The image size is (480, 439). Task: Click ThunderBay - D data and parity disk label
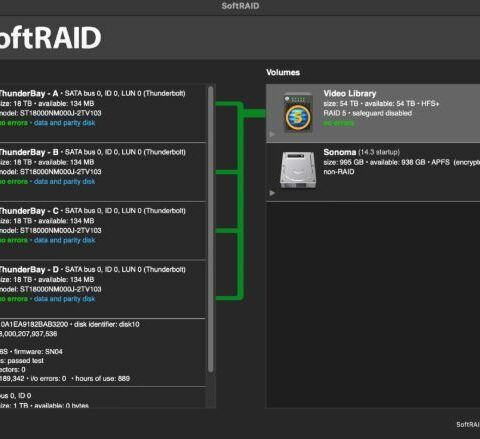click(x=65, y=299)
